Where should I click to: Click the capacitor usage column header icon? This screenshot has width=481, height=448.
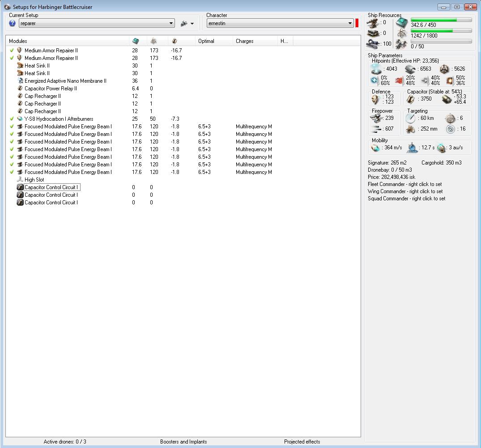[174, 41]
